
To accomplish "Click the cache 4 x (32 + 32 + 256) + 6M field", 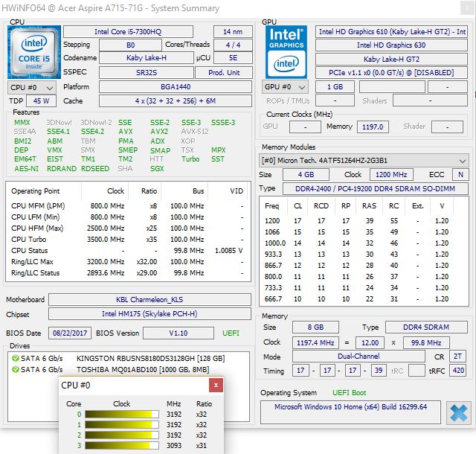I will click(176, 101).
